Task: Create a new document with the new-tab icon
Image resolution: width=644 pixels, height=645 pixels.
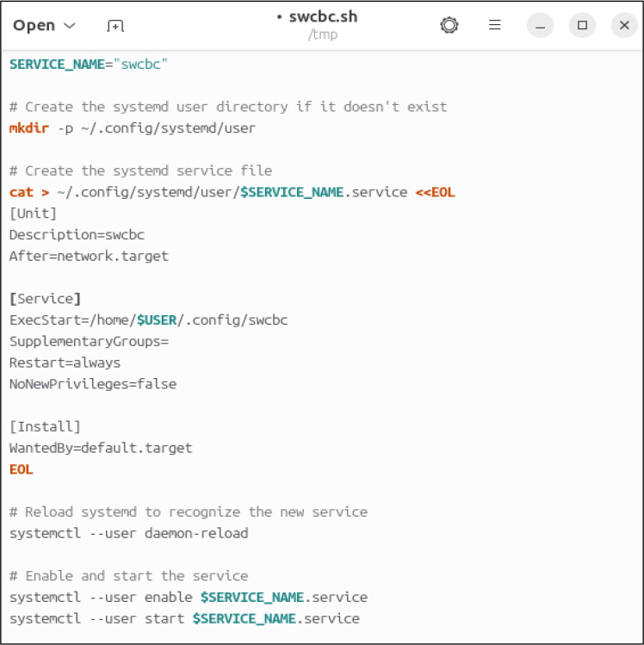Action: pyautogui.click(x=115, y=26)
